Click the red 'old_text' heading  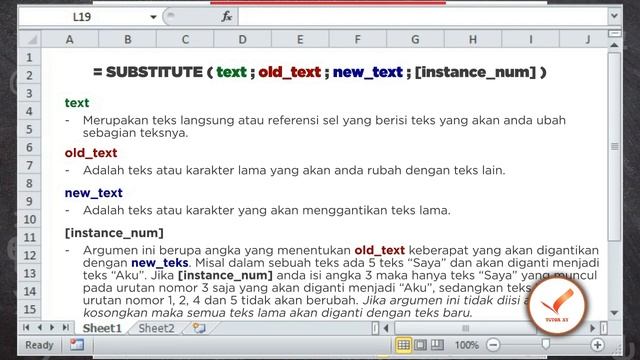tap(91, 153)
